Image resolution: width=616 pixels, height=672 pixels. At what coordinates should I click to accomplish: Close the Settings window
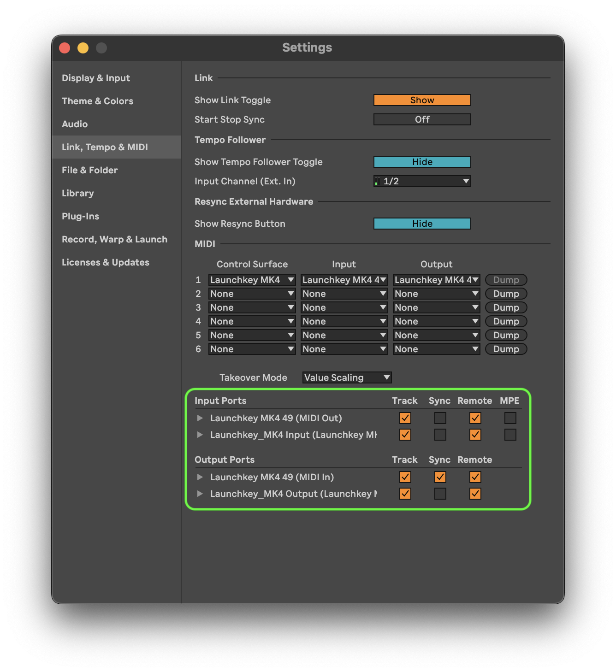[x=65, y=48]
